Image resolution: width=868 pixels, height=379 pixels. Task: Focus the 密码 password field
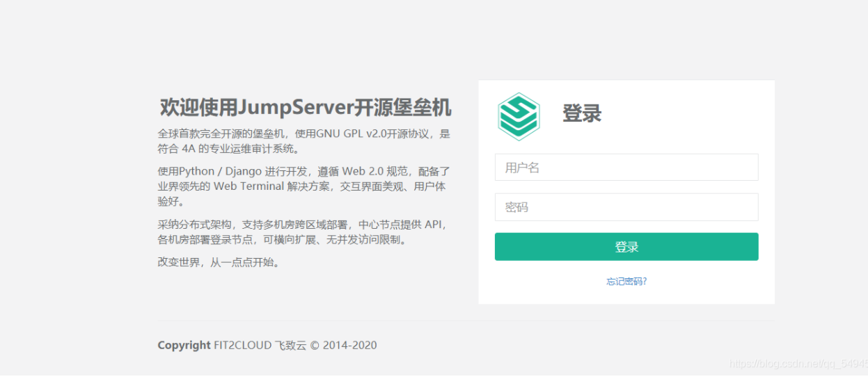pyautogui.click(x=626, y=207)
